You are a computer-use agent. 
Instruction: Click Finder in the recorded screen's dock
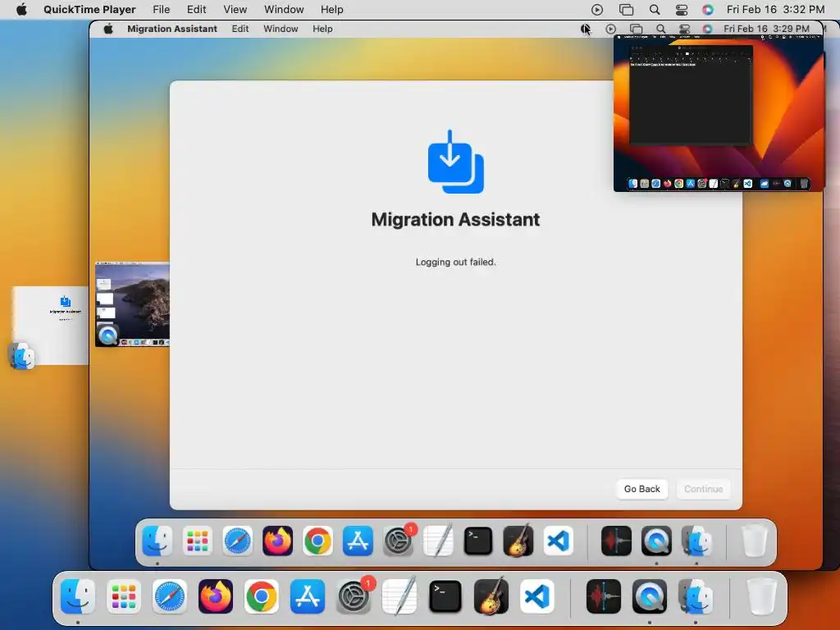(157, 541)
